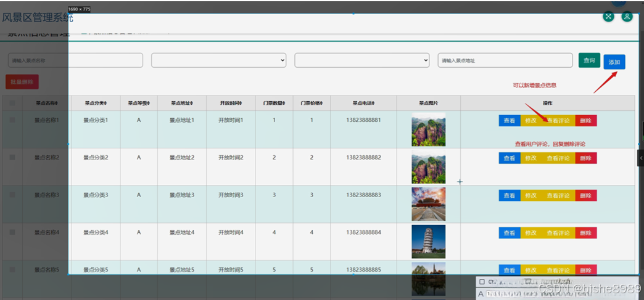Check the box for 景点名称5 row
The width and height of the screenshot is (644, 300).
tap(12, 270)
